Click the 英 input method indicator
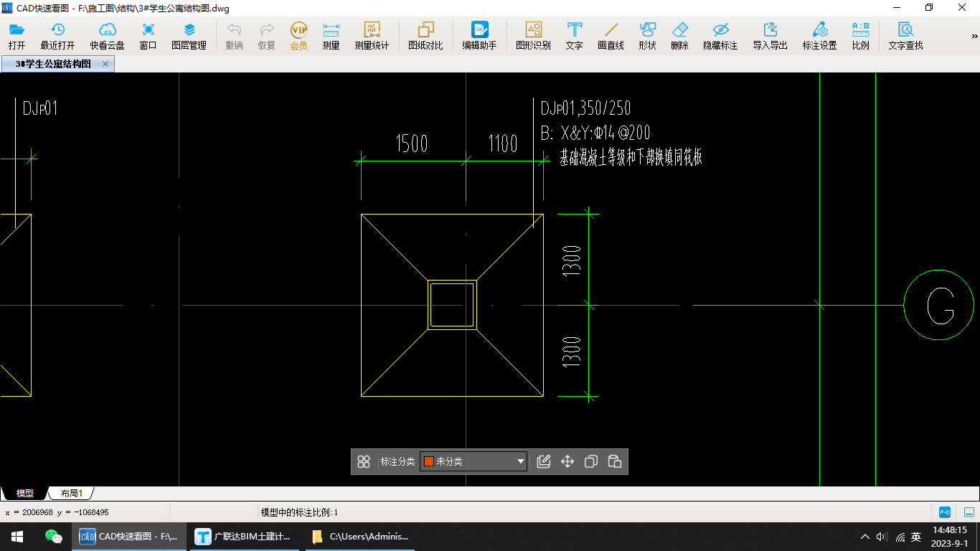Screen dimensions: 980x551 (x=916, y=537)
